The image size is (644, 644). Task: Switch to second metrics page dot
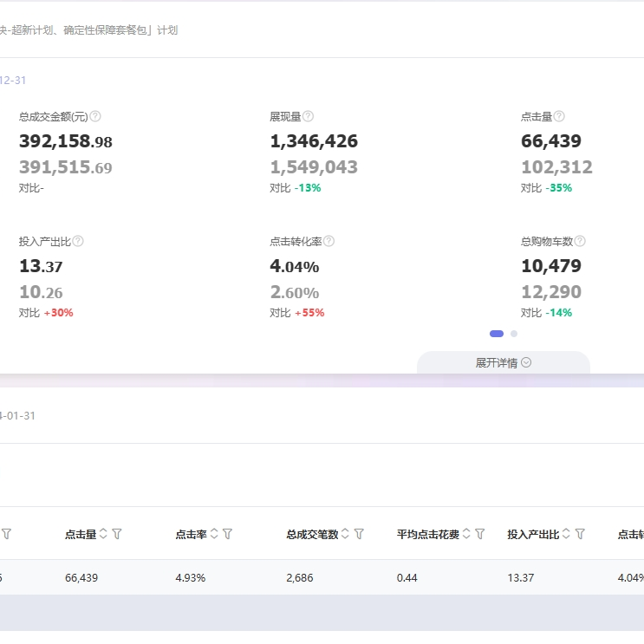[514, 334]
